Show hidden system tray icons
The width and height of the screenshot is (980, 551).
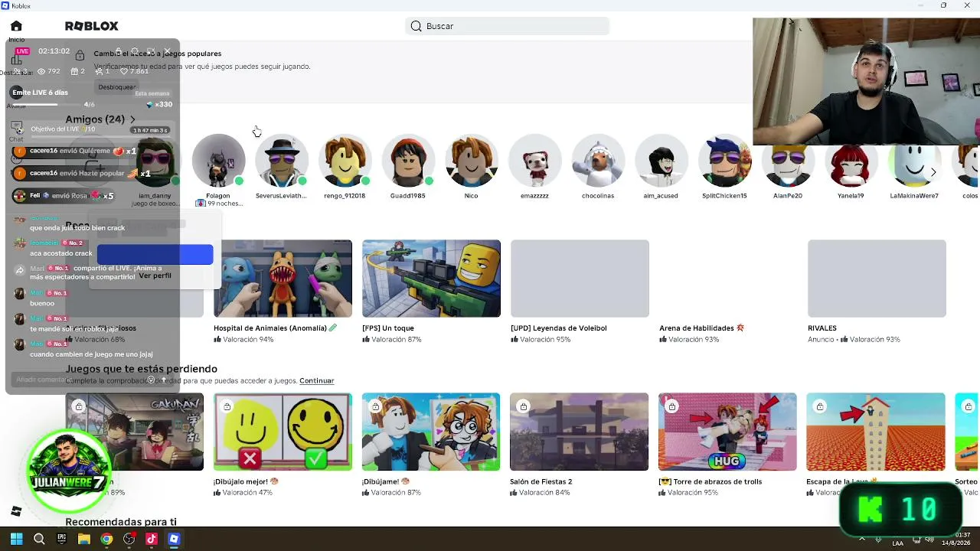tap(862, 539)
